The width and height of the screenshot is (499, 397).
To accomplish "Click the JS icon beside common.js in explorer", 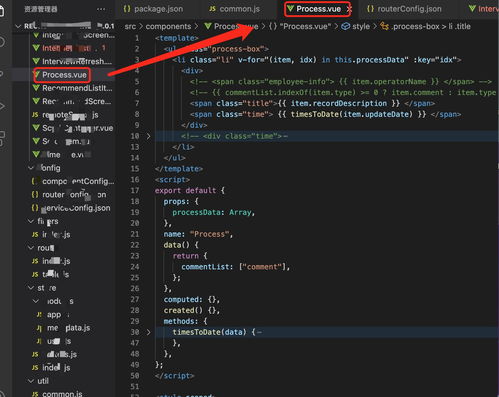I will tap(35, 394).
